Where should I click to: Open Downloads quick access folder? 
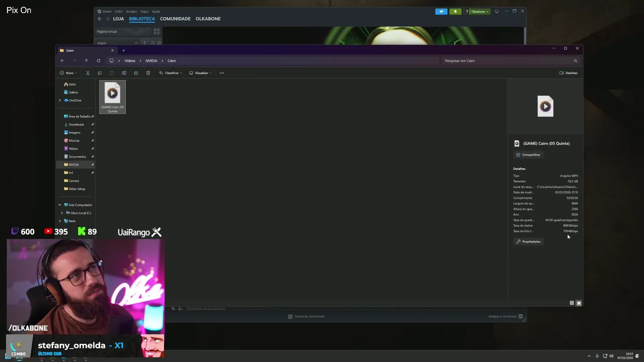tap(73, 125)
